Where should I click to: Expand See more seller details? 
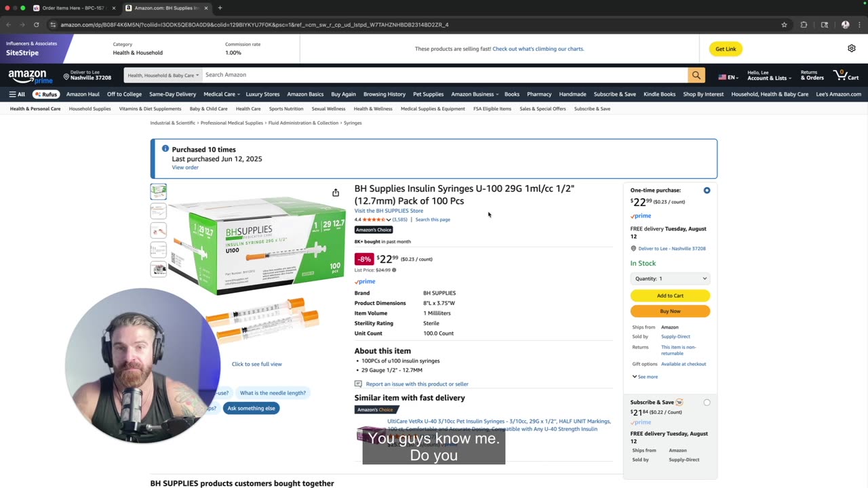(x=645, y=377)
